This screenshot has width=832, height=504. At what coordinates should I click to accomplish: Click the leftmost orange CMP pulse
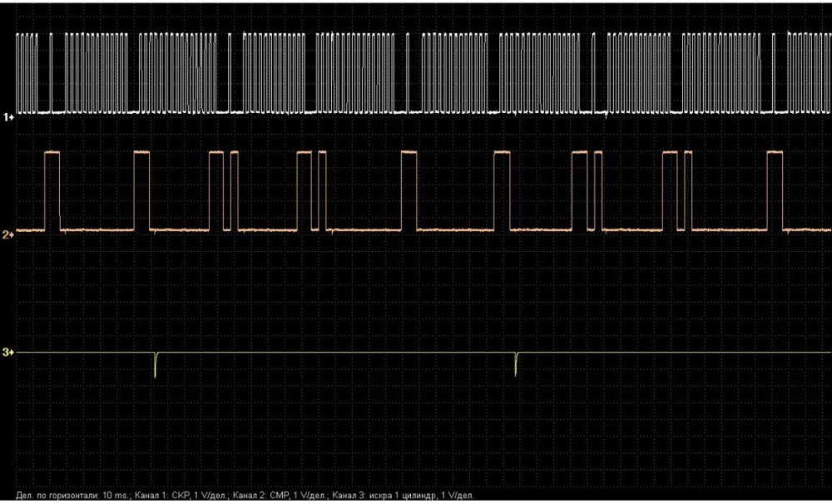pyautogui.click(x=52, y=190)
